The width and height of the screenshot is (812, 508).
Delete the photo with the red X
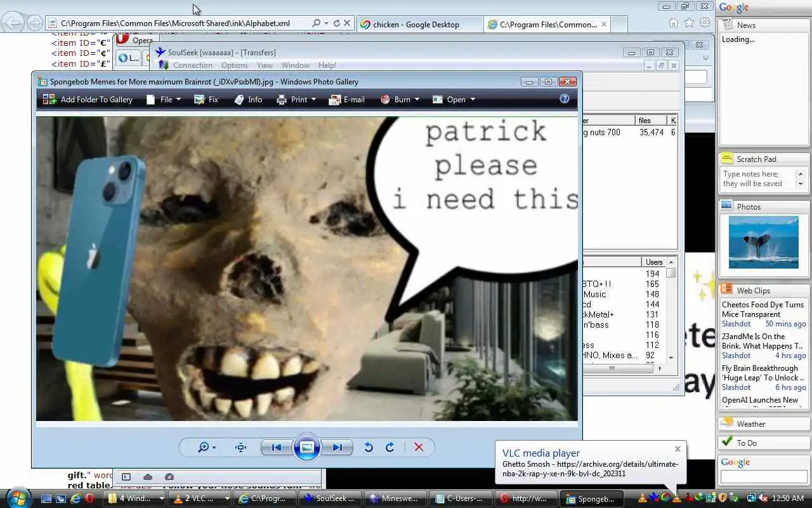point(419,447)
